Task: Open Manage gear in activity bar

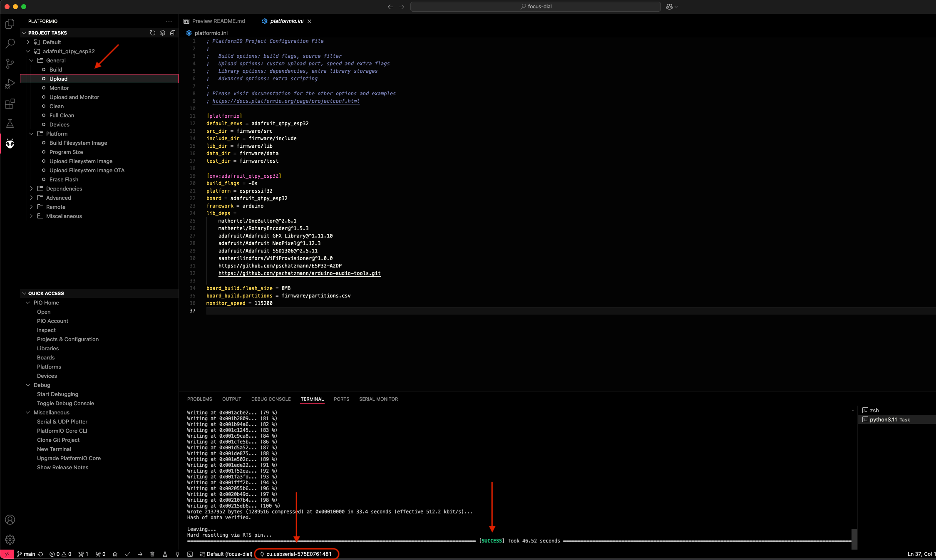Action: pos(10,540)
